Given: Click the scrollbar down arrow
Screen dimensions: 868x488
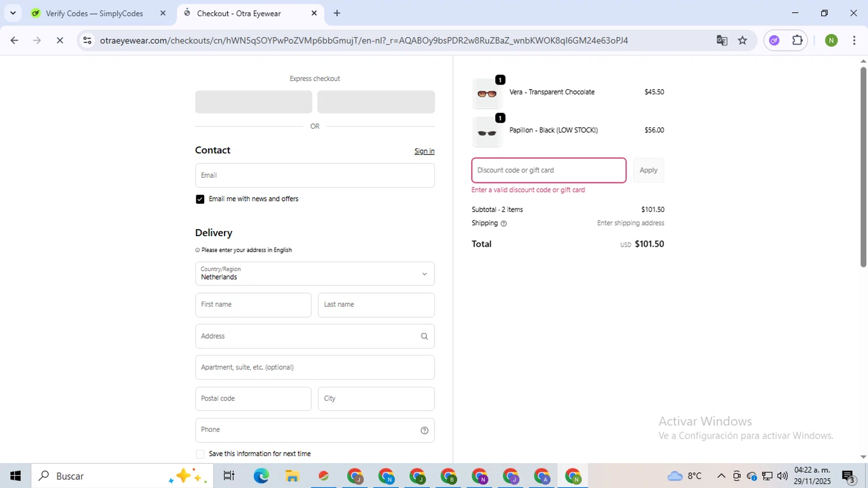Looking at the screenshot, I should tap(863, 457).
